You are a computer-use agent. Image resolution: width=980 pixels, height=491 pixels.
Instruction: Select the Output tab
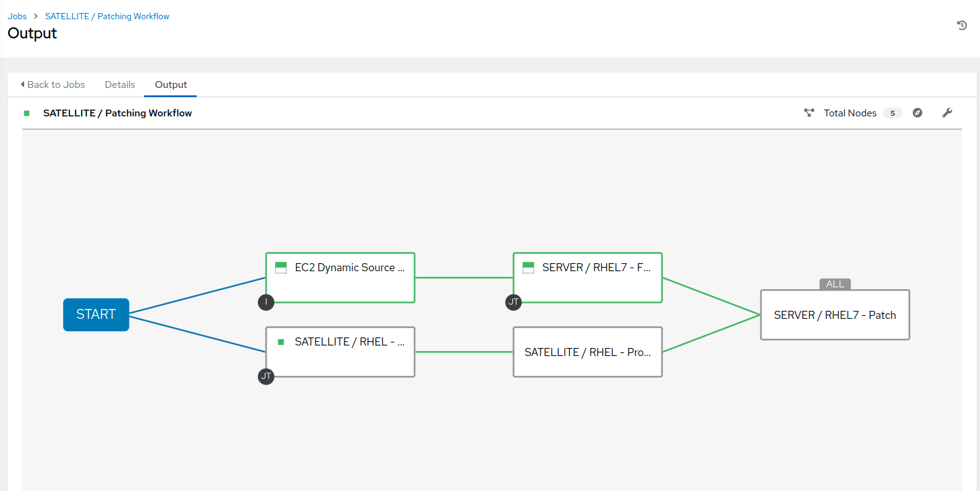coord(171,85)
